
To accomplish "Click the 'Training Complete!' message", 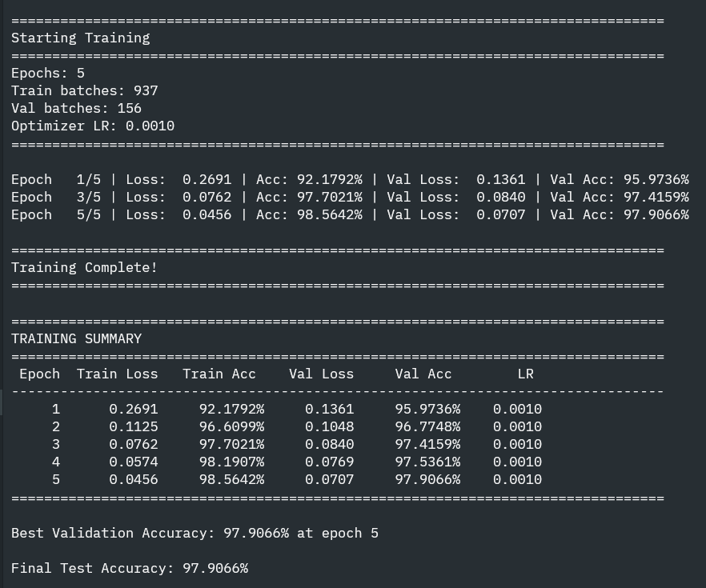I will (85, 268).
